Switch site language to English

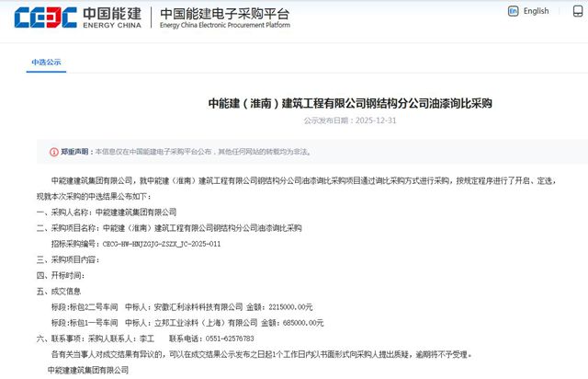point(536,11)
